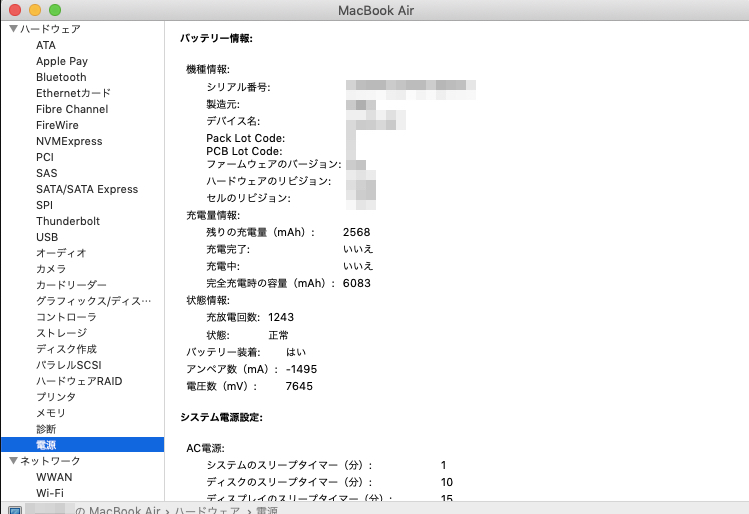Select SAS in the hardware list
Screen dimensions: 749x514
tap(47, 173)
